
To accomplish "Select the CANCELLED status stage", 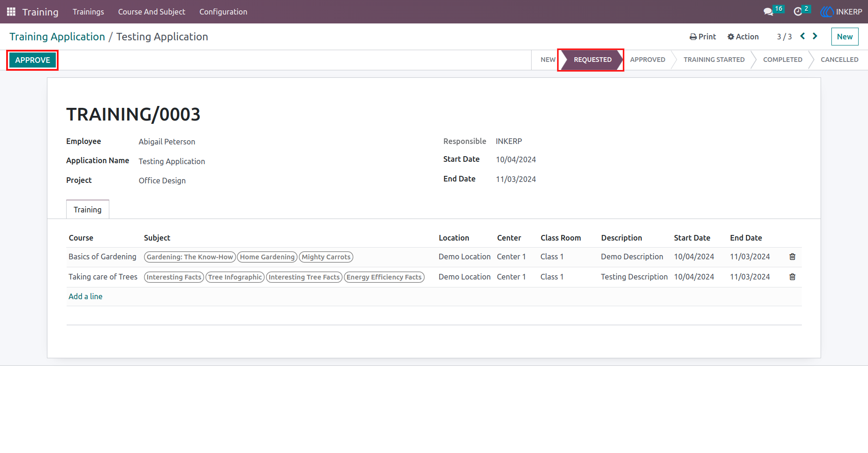I will (x=839, y=60).
